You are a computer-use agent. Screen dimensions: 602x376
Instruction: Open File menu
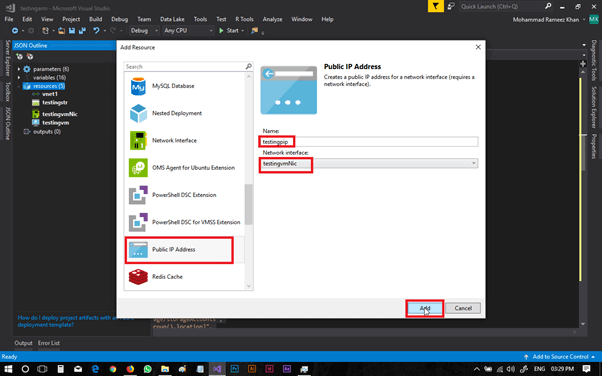9,19
